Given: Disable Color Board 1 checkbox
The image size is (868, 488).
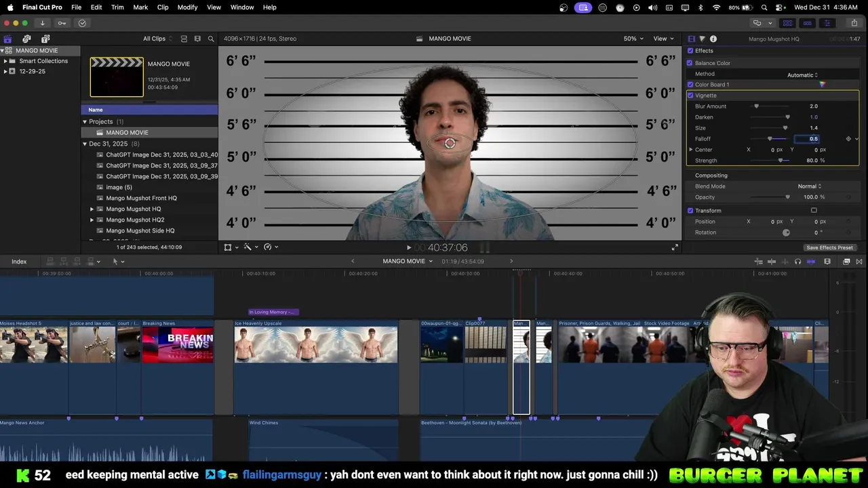Looking at the screenshot, I should tap(690, 85).
